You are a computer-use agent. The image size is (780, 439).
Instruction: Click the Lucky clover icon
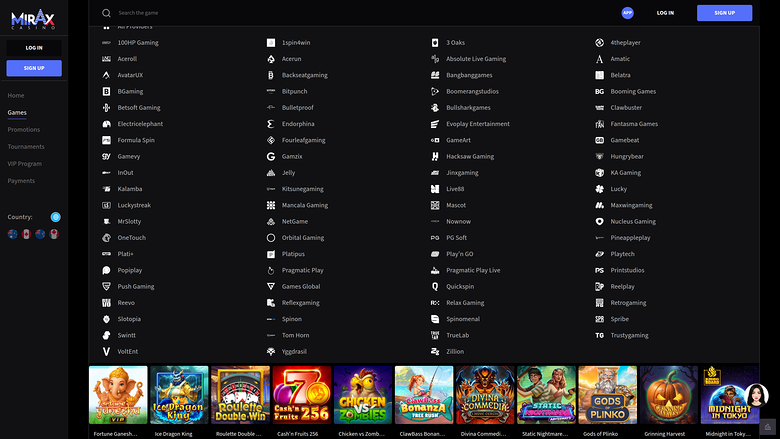[599, 189]
